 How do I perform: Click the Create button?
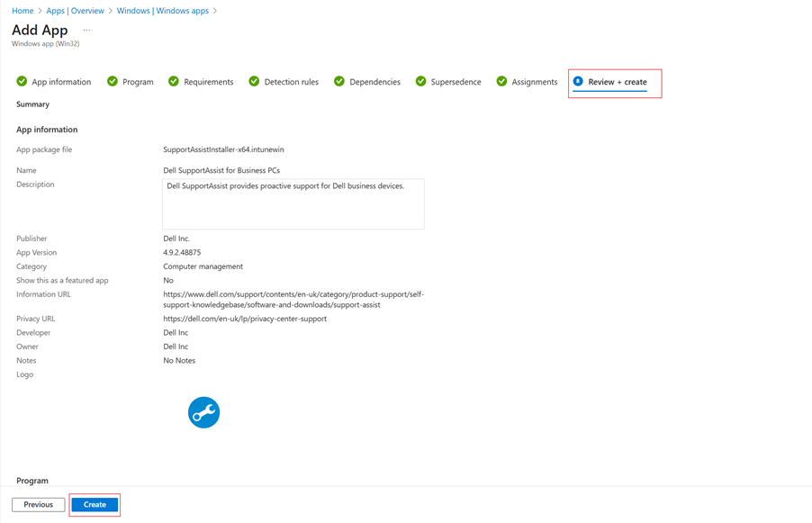tap(94, 504)
